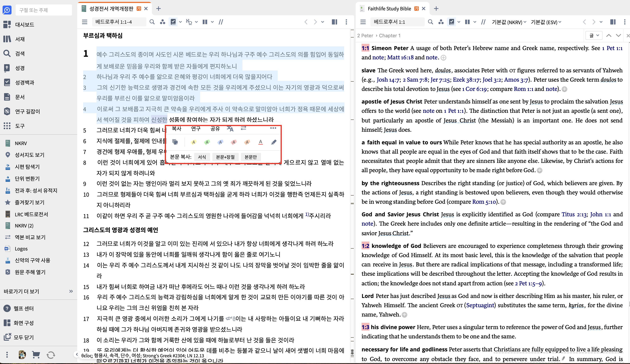Screen dimensions: 630x364
Task: Click the search icon in the 개역개정판 panel
Action: (x=152, y=22)
